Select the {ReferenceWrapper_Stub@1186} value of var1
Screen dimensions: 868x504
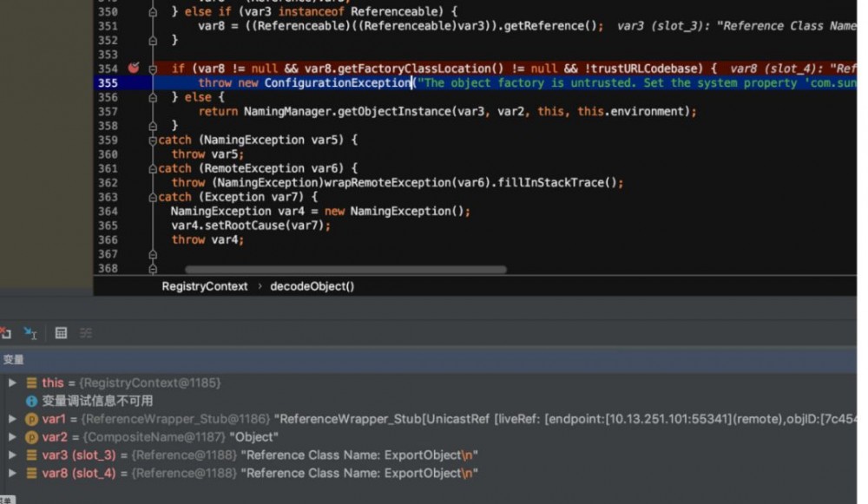click(x=176, y=419)
